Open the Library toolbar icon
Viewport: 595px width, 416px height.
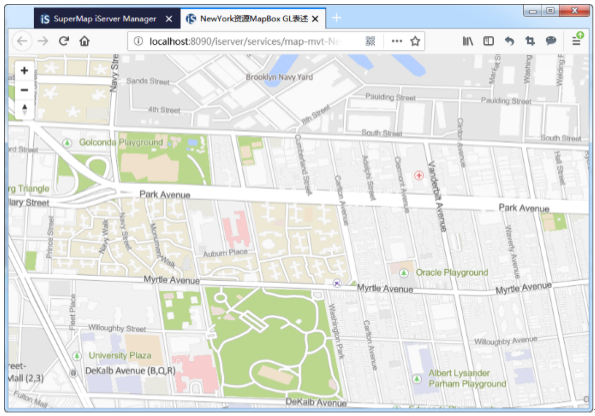point(468,41)
